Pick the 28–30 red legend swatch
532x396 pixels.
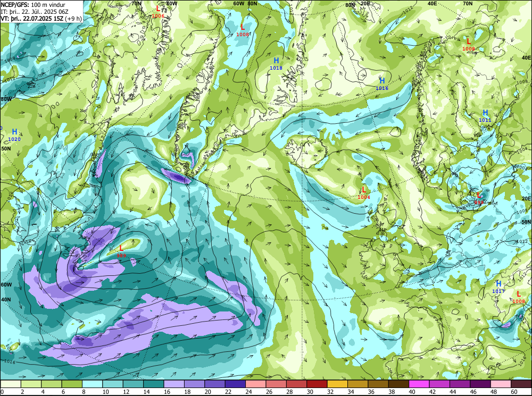296,384
